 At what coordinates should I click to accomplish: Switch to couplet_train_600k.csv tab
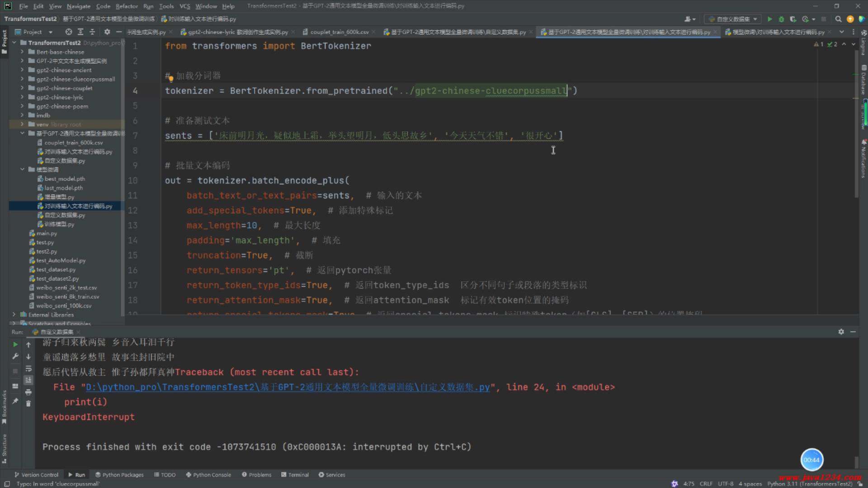(339, 32)
